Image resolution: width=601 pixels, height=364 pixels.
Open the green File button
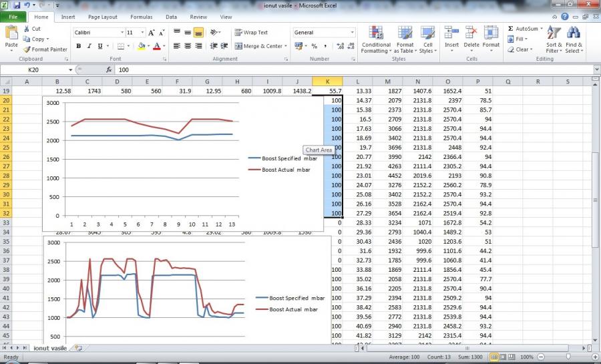click(x=13, y=17)
